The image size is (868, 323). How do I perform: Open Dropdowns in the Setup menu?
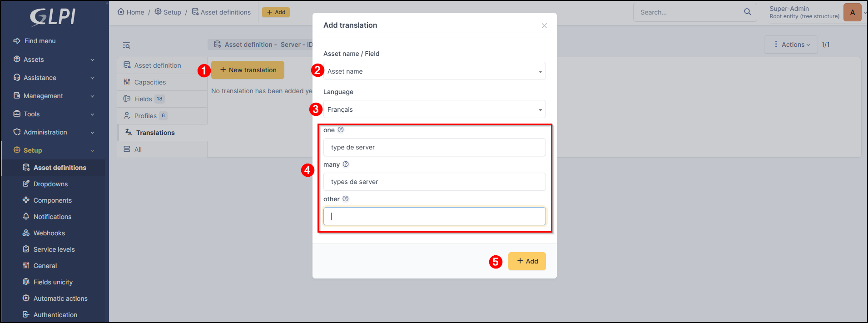[x=50, y=184]
